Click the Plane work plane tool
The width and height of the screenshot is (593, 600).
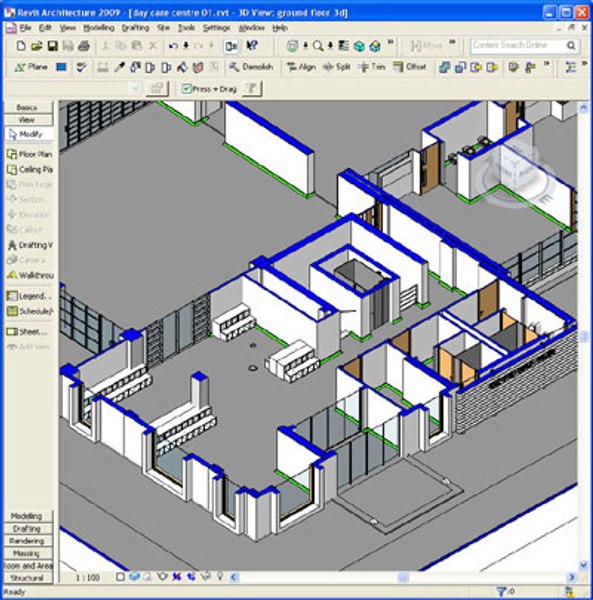[x=31, y=67]
